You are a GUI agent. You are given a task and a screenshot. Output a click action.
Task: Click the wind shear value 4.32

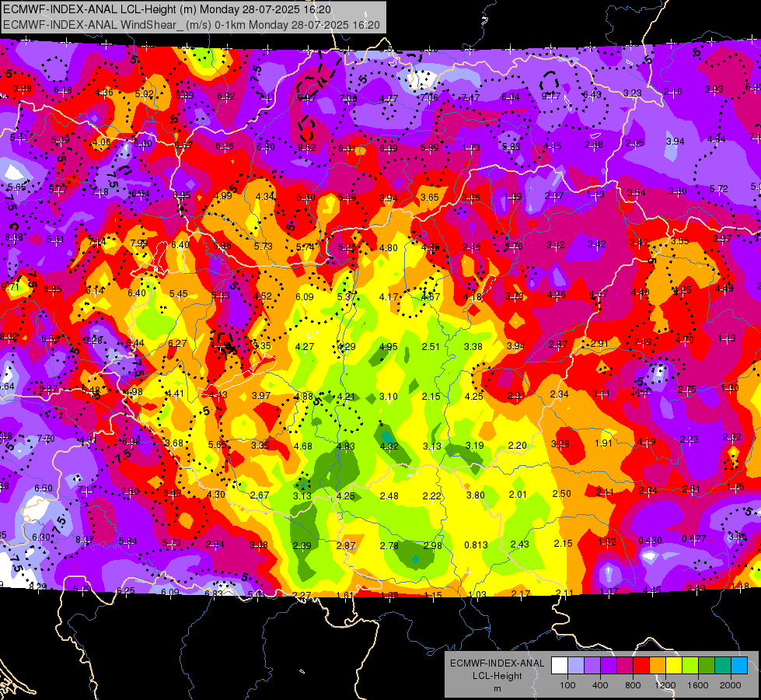pos(389,446)
